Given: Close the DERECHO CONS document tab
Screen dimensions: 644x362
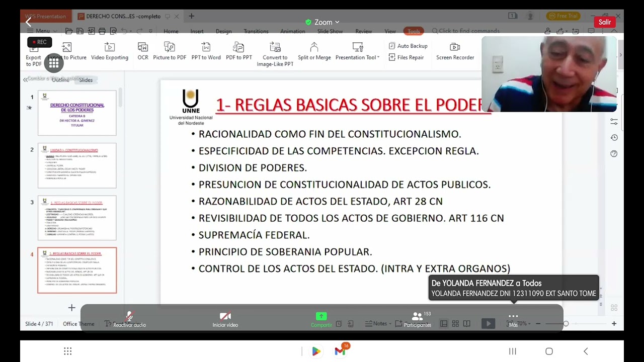Looking at the screenshot, I should click(x=177, y=16).
